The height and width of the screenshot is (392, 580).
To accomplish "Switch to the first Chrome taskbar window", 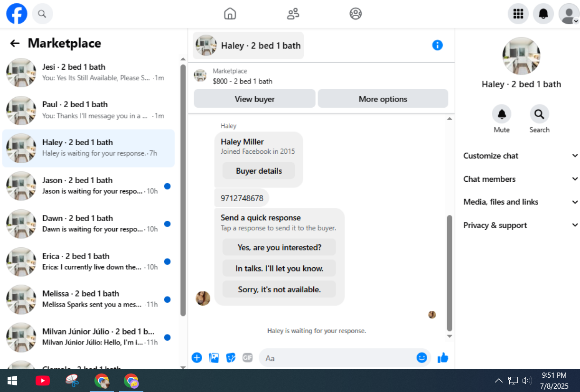I will pos(102,381).
